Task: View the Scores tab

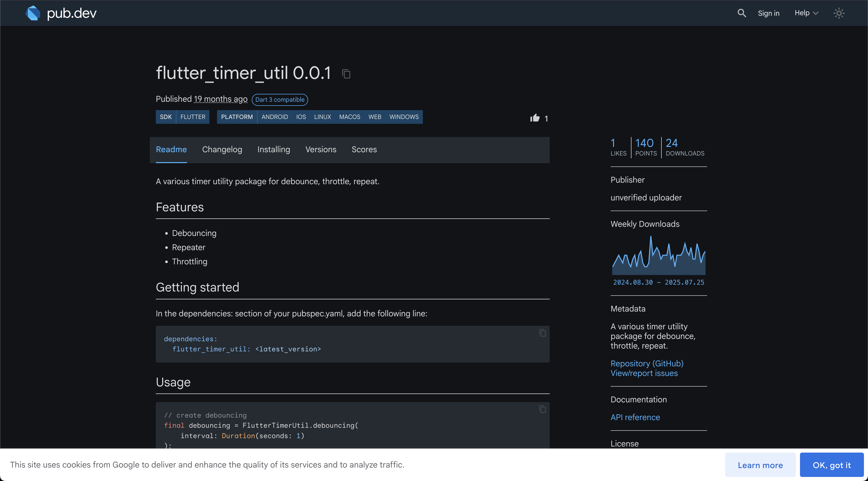Action: click(364, 150)
